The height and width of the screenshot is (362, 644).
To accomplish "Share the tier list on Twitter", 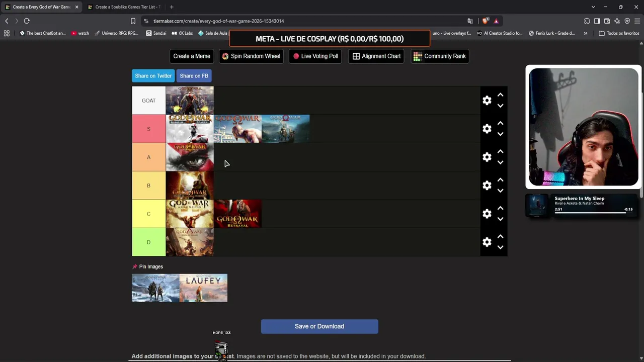I will (x=153, y=76).
